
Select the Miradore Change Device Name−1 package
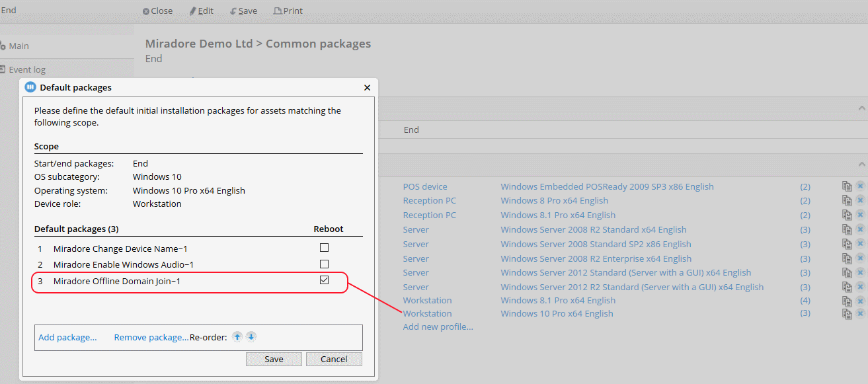120,249
